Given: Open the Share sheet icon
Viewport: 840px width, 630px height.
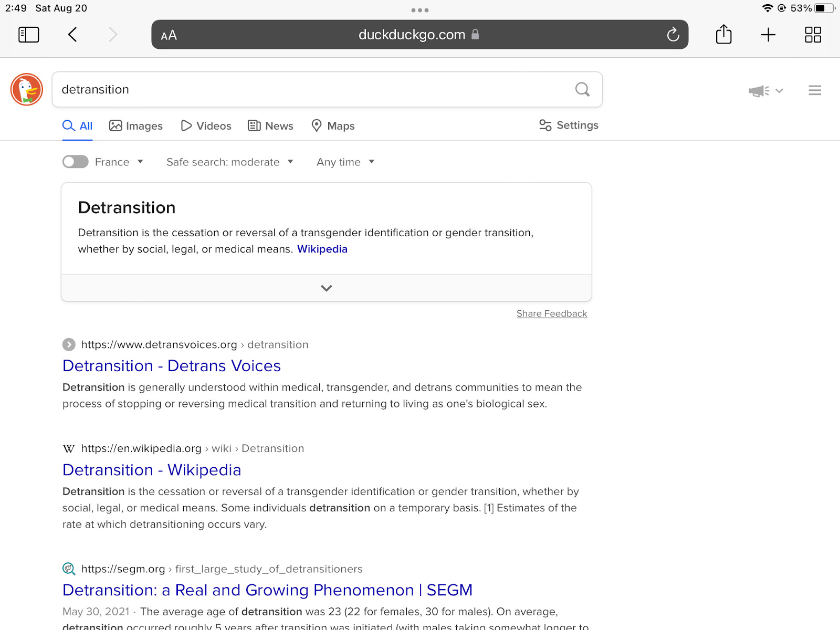Looking at the screenshot, I should tap(723, 34).
